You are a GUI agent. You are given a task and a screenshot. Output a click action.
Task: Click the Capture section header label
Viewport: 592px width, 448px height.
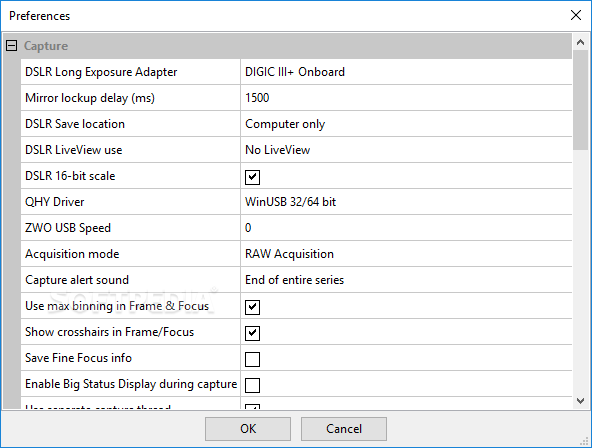coord(46,46)
